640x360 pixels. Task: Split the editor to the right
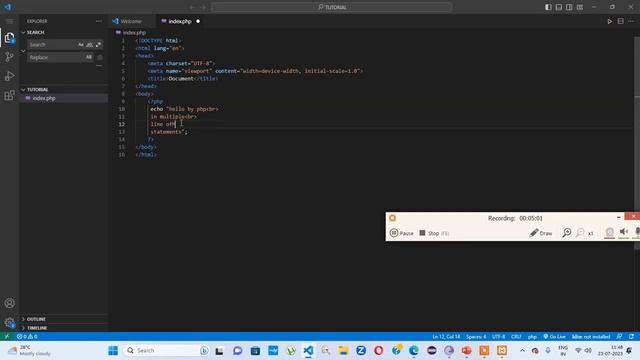pos(620,21)
